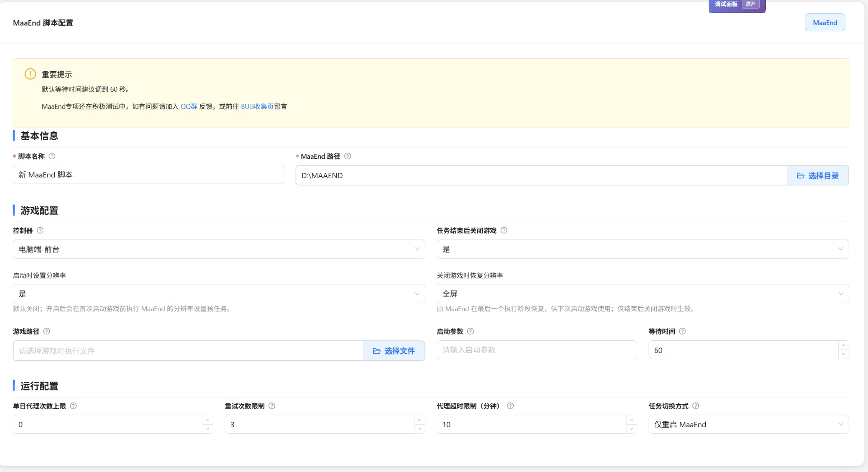868x472 pixels.
Task: Click help icon beside 代理超时限制（分钟）
Action: point(510,406)
